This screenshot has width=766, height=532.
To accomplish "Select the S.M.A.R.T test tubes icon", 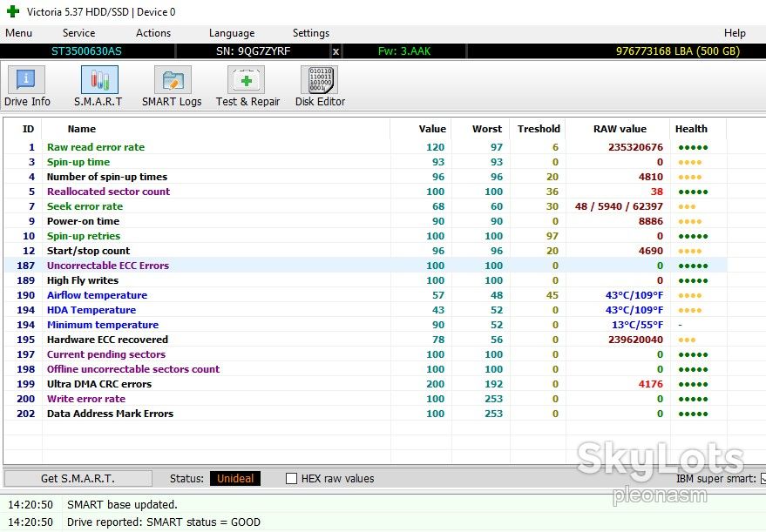I will [x=99, y=79].
